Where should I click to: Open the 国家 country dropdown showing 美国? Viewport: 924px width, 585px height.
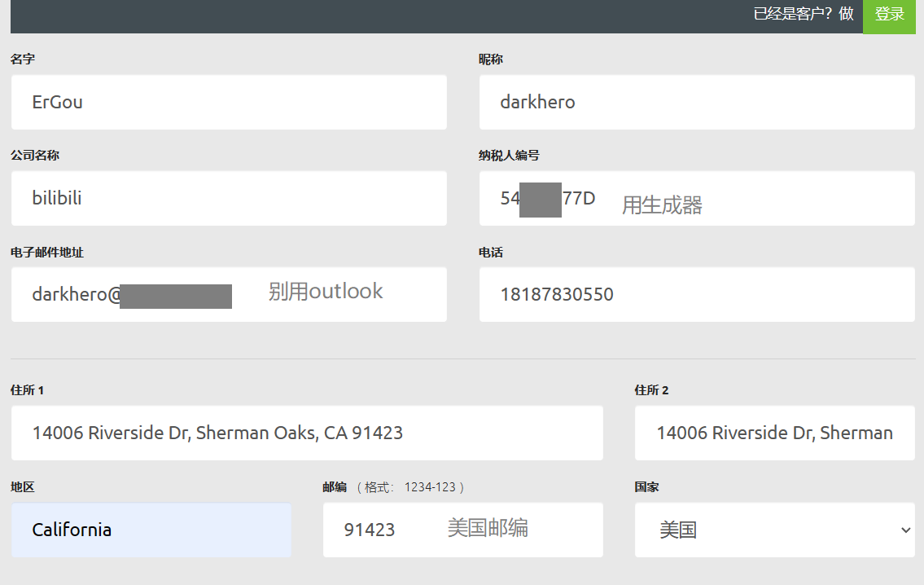coord(765,530)
